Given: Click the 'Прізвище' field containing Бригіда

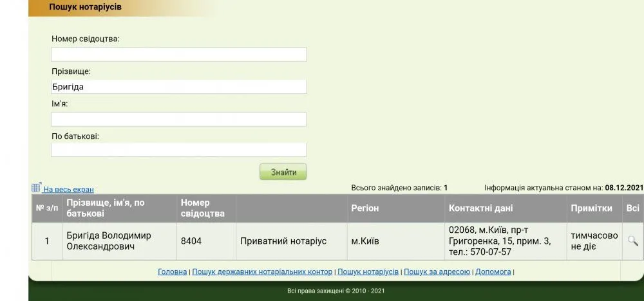Looking at the screenshot, I should [x=178, y=87].
